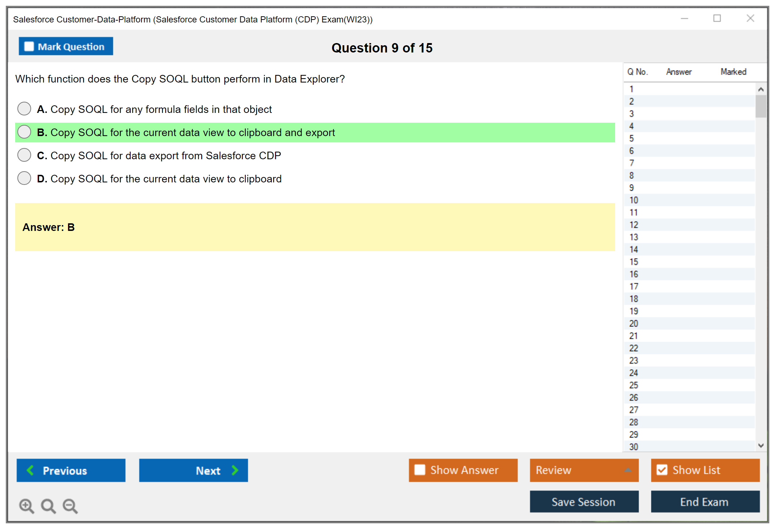Expand the Review dropdown arrow
The width and height of the screenshot is (778, 532).
628,470
